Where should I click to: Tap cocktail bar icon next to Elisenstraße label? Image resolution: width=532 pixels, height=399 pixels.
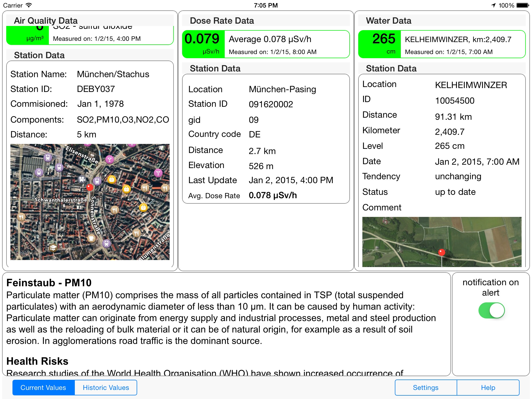110,159
